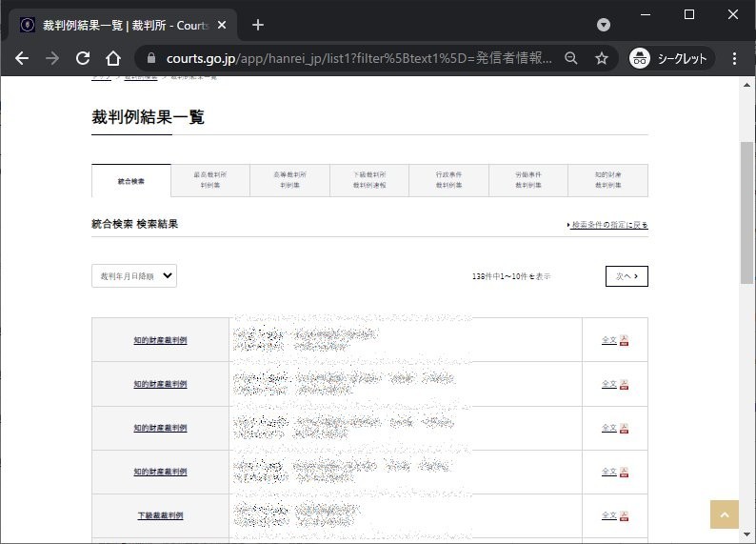Open the Chrome three-dot menu

[x=734, y=58]
